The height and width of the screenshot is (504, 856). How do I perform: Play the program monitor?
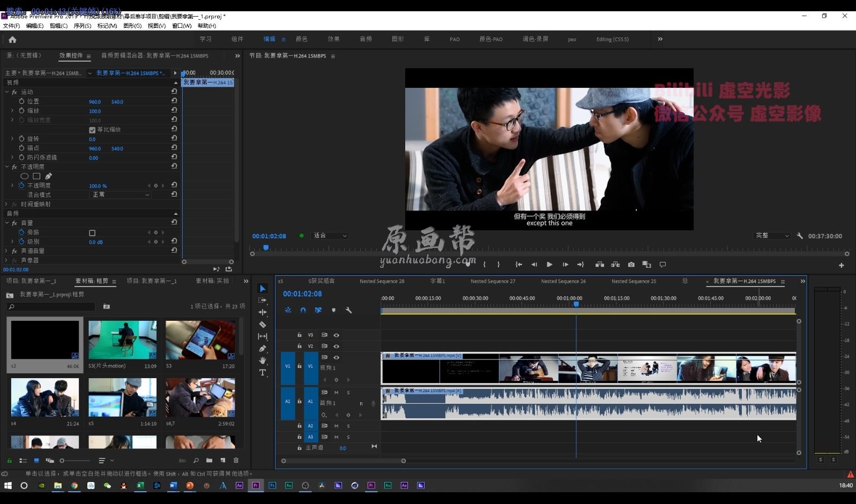[x=549, y=265]
